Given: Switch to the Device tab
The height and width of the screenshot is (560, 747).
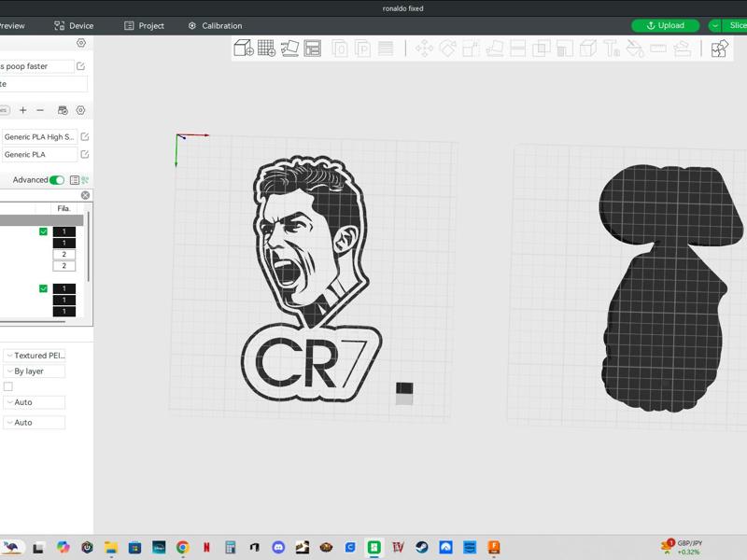Looking at the screenshot, I should click(x=75, y=26).
